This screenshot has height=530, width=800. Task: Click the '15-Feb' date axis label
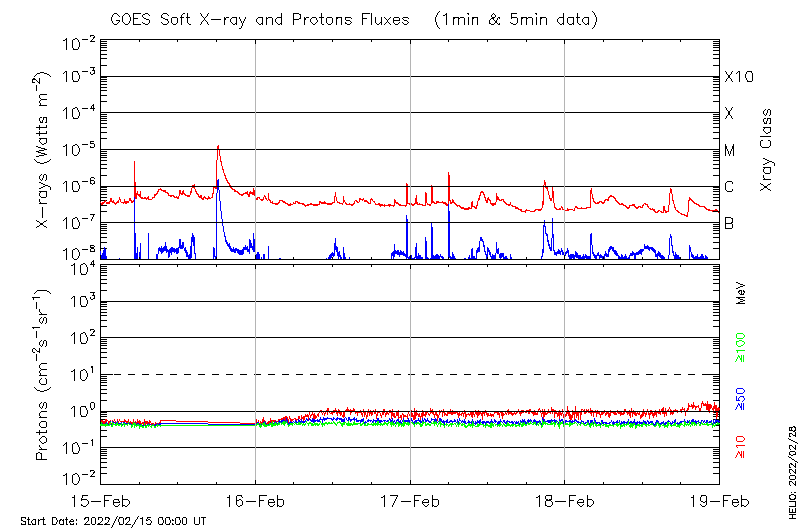pos(101,500)
